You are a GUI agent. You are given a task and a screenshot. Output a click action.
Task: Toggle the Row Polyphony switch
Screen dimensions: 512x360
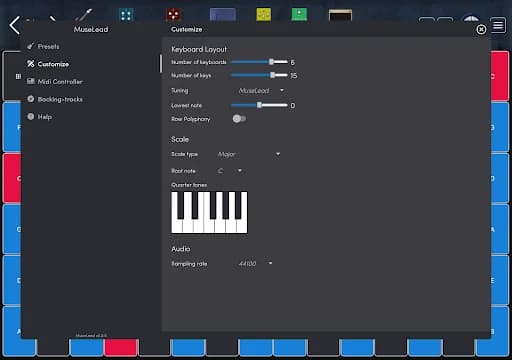[x=239, y=119]
